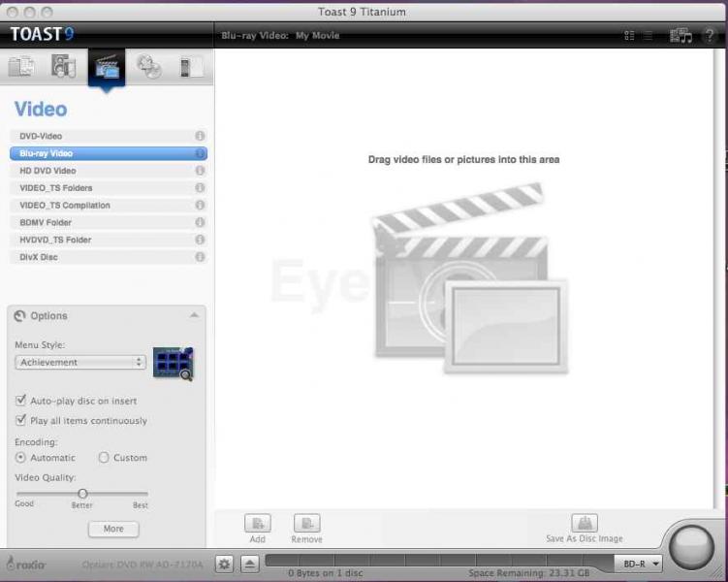Click the Add files icon
The image size is (728, 582).
(258, 524)
